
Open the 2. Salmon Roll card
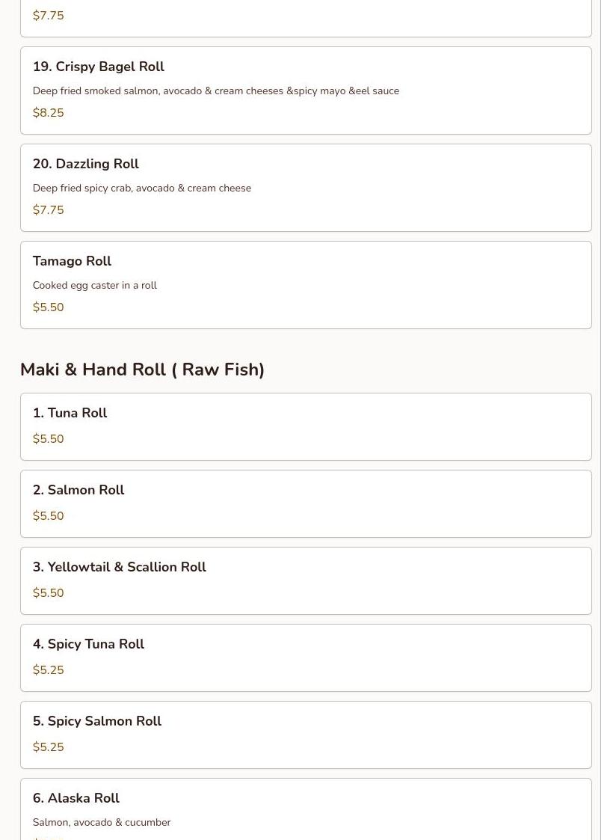[x=306, y=503]
